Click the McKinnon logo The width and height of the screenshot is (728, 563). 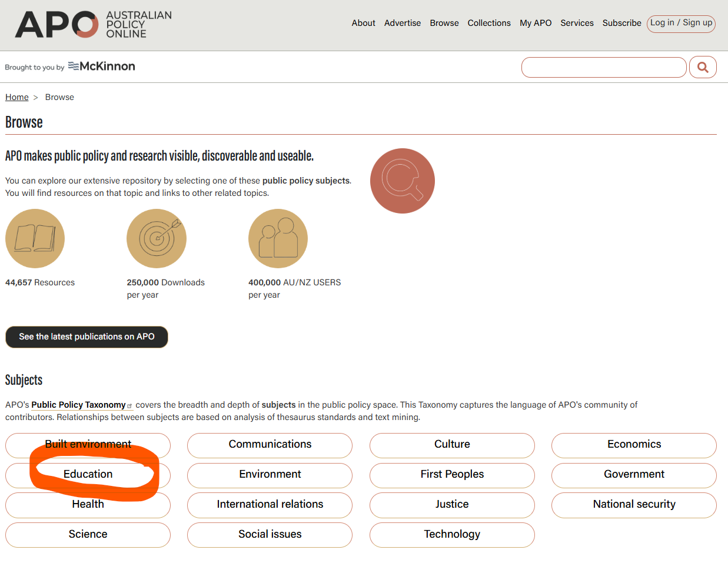click(x=101, y=66)
